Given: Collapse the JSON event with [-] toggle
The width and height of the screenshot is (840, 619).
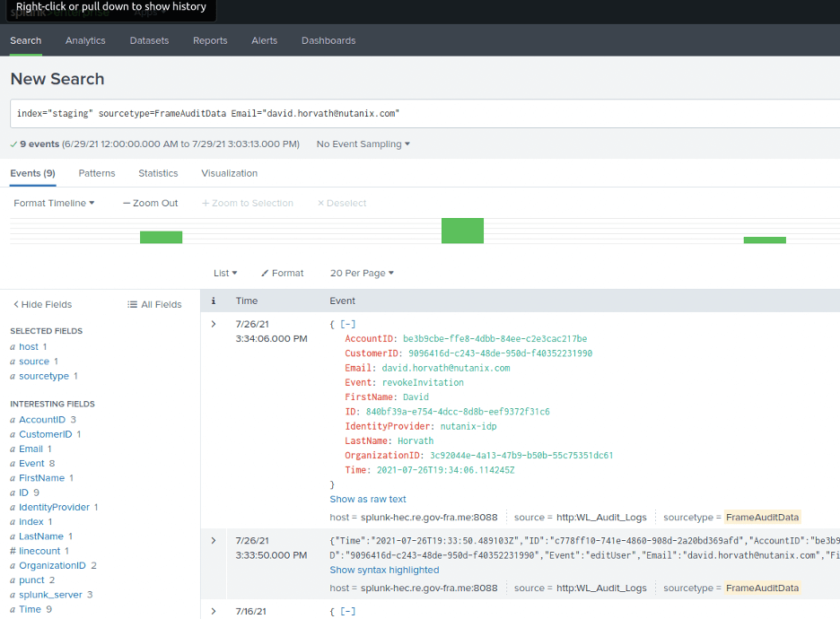Looking at the screenshot, I should click(347, 324).
